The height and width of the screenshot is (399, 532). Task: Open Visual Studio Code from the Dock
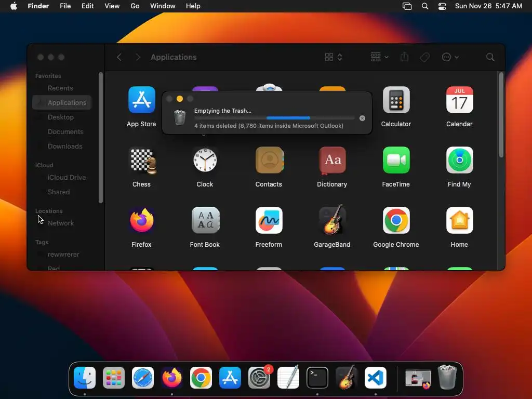(376, 378)
